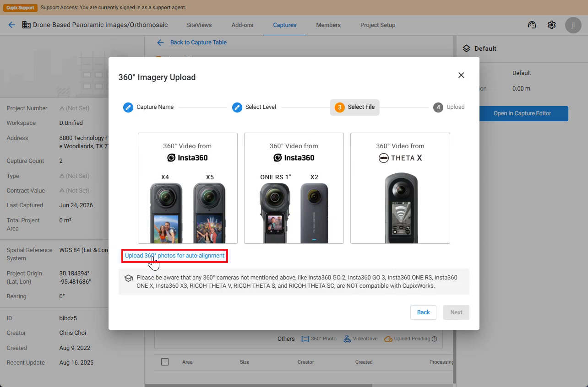588x387 pixels.
Task: Click the Chris Choi creator value
Action: 73,333
